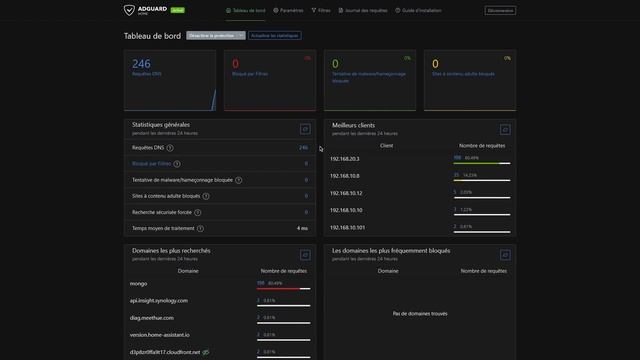Click the request count for 192.168.20.3
The height and width of the screenshot is (360, 640).
[457, 158]
